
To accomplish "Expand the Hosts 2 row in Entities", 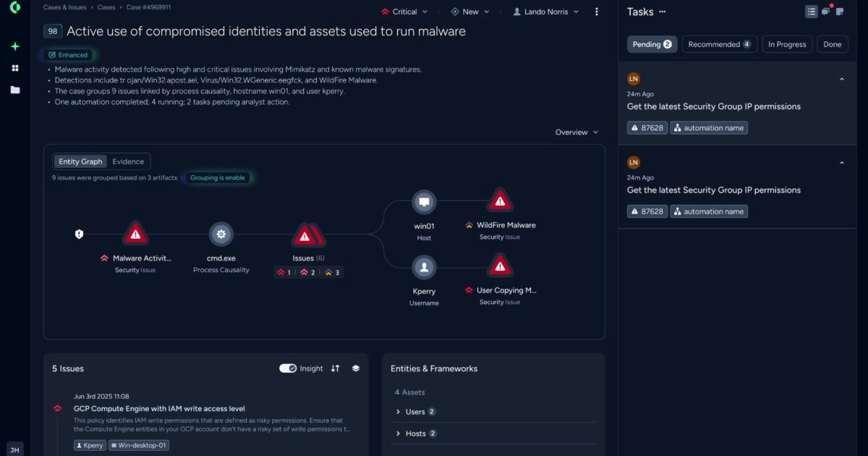I will tap(416, 433).
